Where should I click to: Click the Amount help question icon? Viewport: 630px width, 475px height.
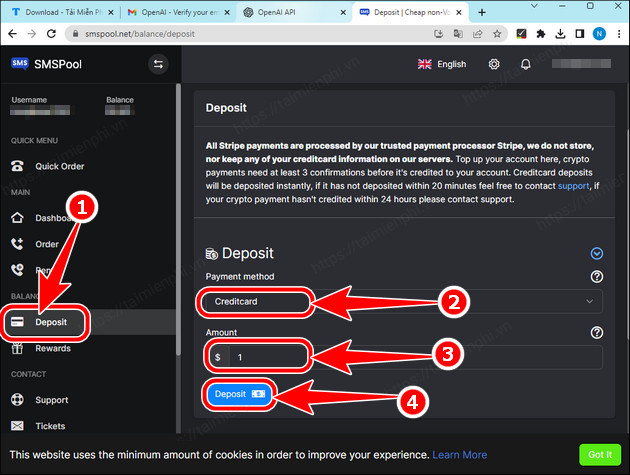pos(597,333)
